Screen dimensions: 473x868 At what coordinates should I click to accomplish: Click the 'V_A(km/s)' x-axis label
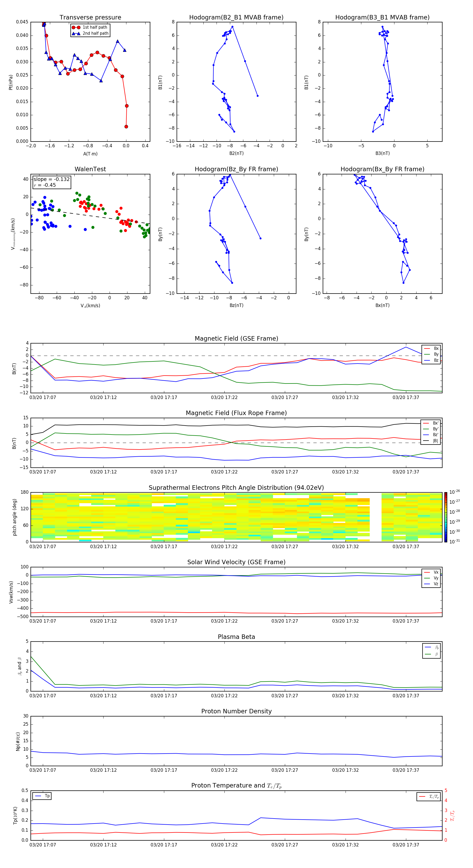pyautogui.click(x=90, y=306)
